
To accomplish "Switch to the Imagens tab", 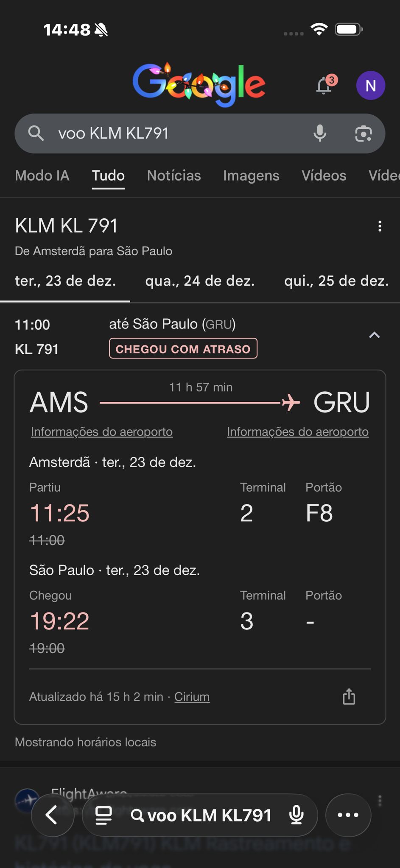I will 251,175.
